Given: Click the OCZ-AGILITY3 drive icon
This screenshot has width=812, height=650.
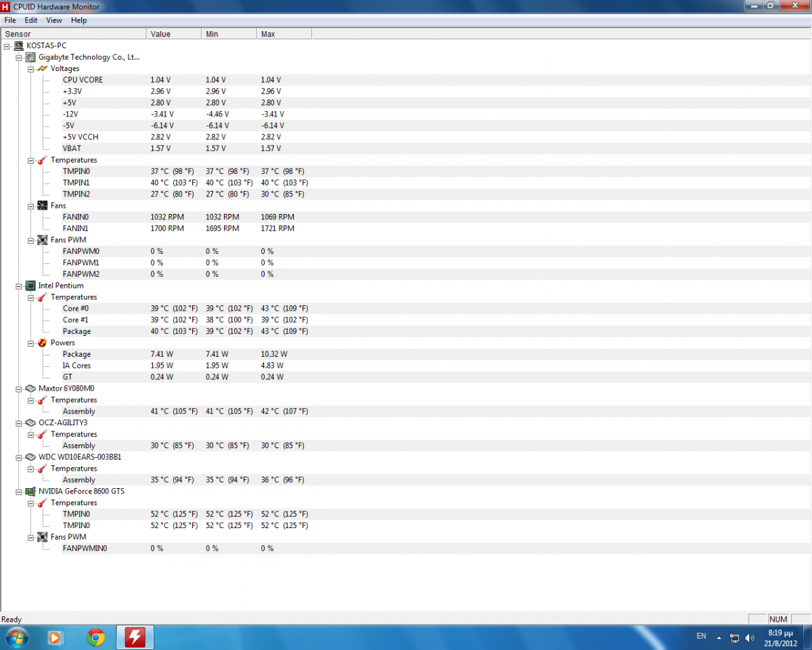Looking at the screenshot, I should coord(30,422).
